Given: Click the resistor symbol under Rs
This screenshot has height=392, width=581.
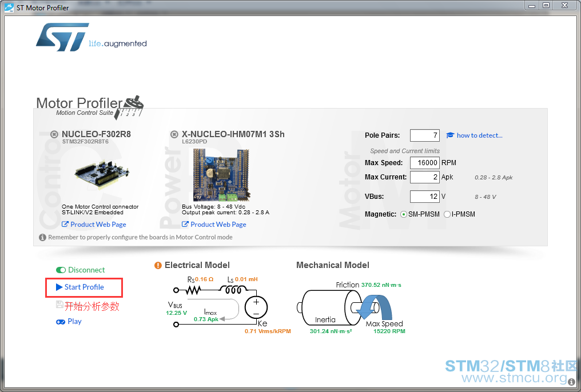Looking at the screenshot, I should 193,290.
